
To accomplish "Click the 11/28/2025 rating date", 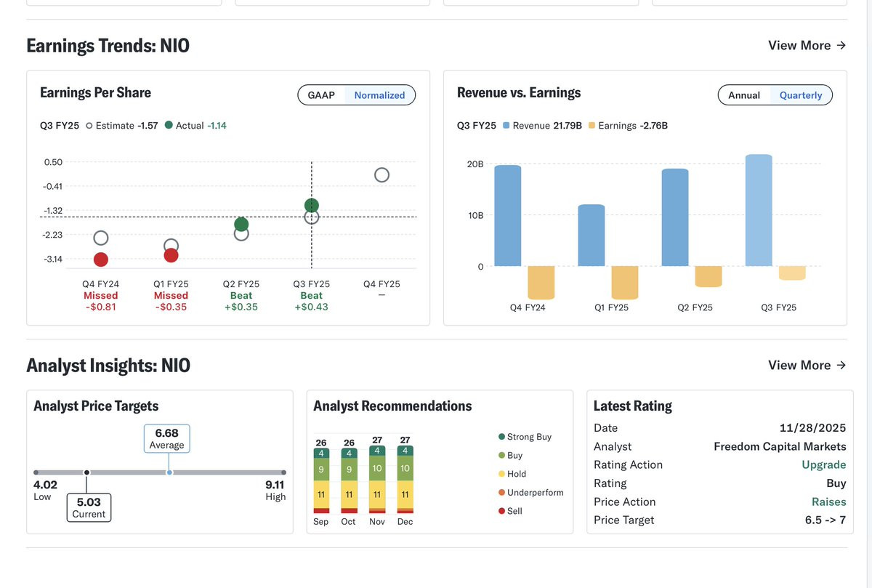I will pyautogui.click(x=813, y=428).
